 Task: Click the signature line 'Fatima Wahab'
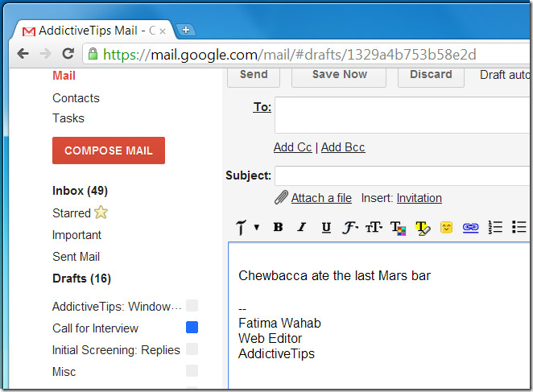tap(279, 323)
